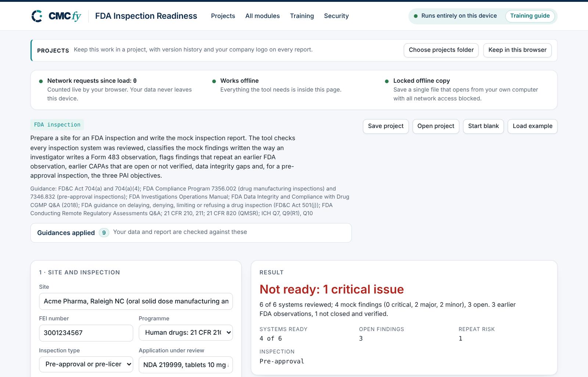Open the Training guide button
The image size is (588, 377).
(530, 16)
